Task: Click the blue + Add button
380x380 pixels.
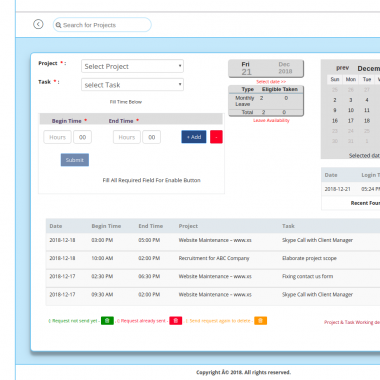Action: (194, 137)
